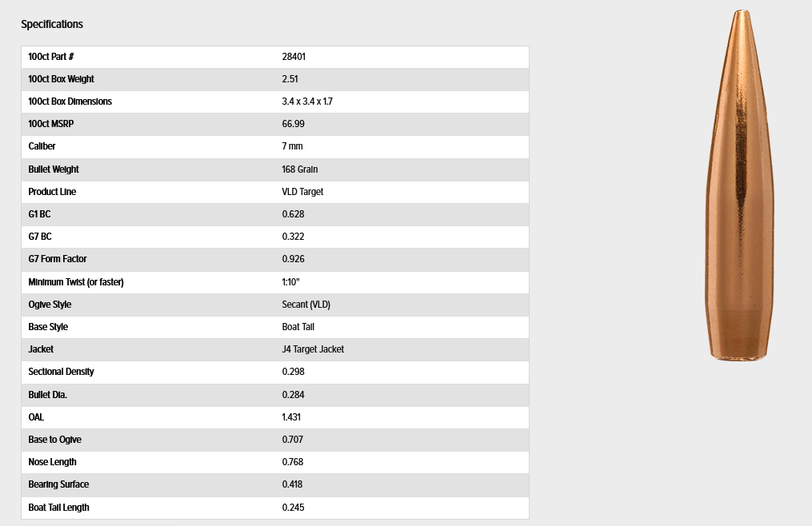812x526 pixels.
Task: Click the Bullet Weight 168 Grain value
Action: click(x=300, y=169)
